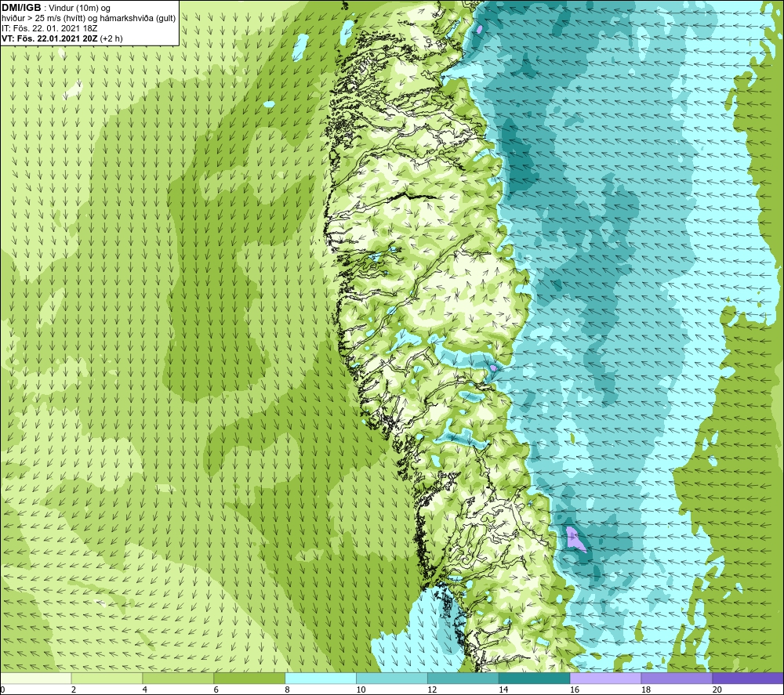Click the '8' label on the color scale
Viewport: 784px width, 695px height.
coord(288,690)
